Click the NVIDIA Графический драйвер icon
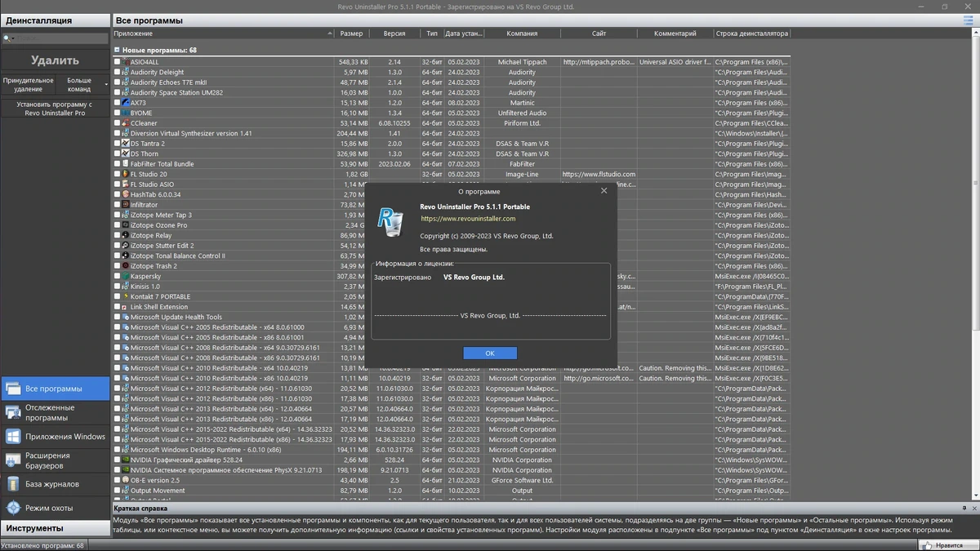 125,460
